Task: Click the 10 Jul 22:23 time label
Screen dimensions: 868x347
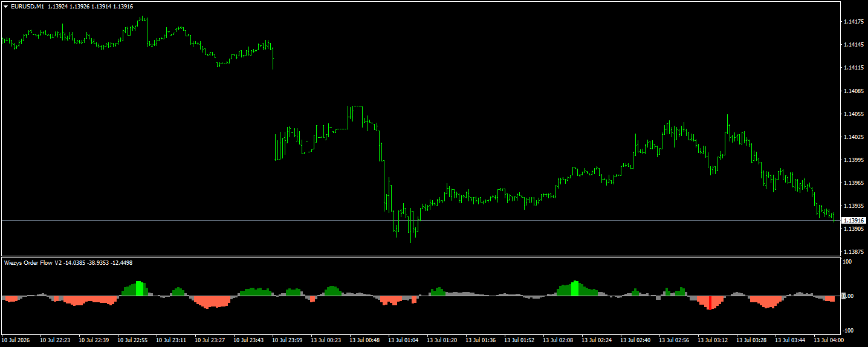Action: 55,340
